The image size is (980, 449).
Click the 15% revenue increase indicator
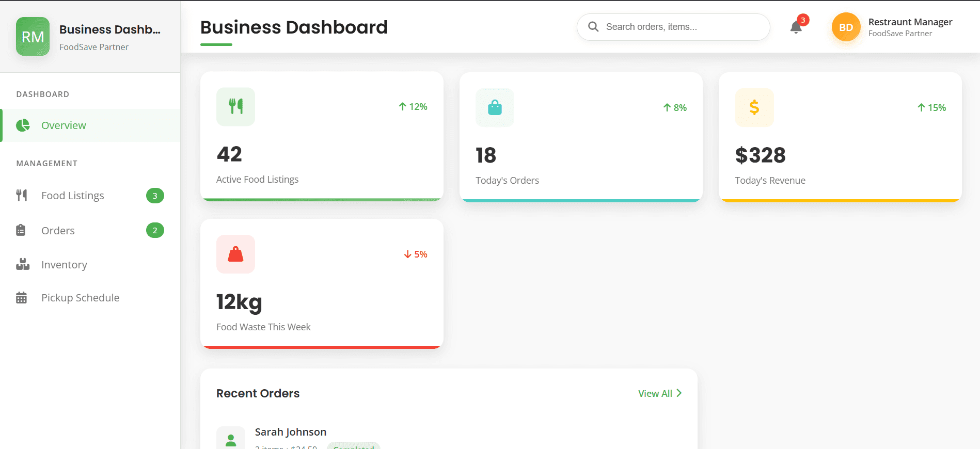pyautogui.click(x=931, y=107)
